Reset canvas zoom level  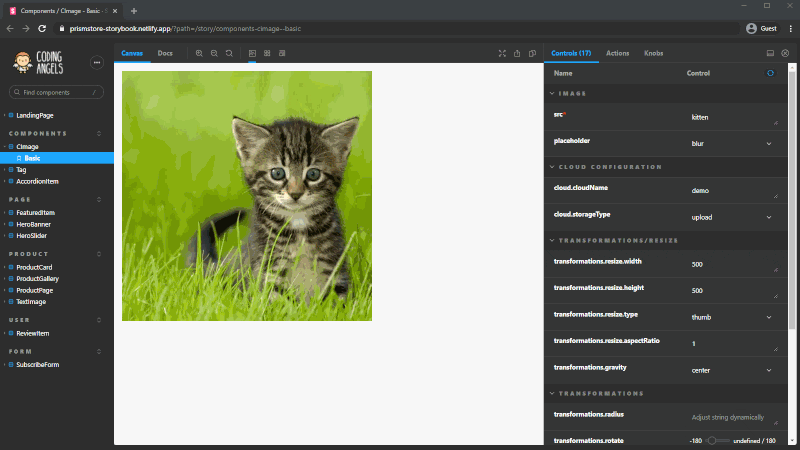229,53
